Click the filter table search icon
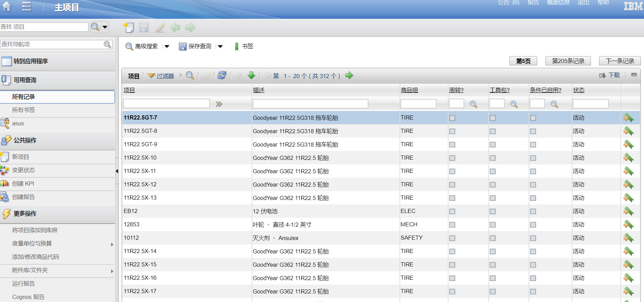This screenshot has width=644, height=302. click(190, 75)
